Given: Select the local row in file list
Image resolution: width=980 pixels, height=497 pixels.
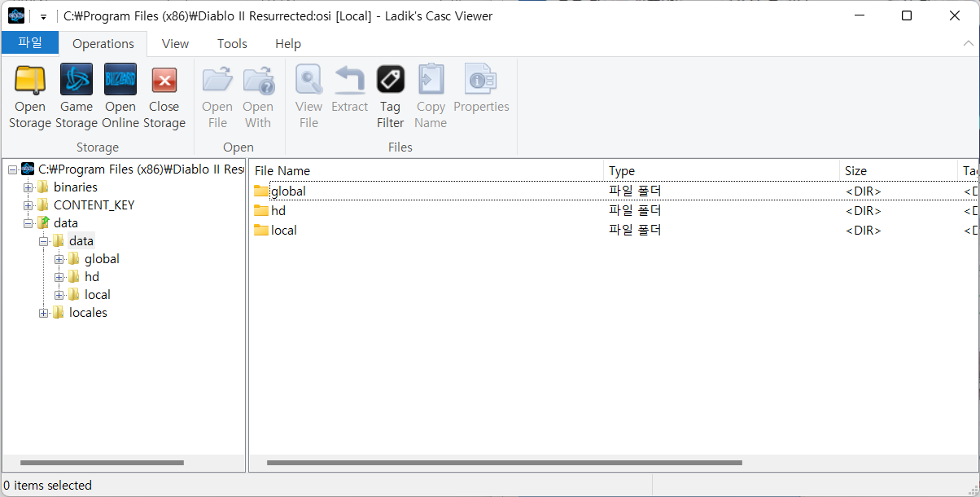Looking at the screenshot, I should [614, 230].
